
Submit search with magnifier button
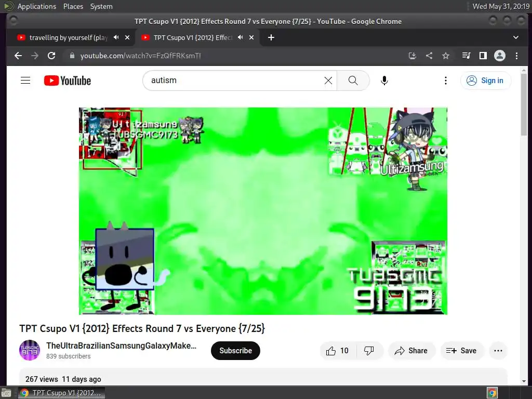tap(353, 81)
